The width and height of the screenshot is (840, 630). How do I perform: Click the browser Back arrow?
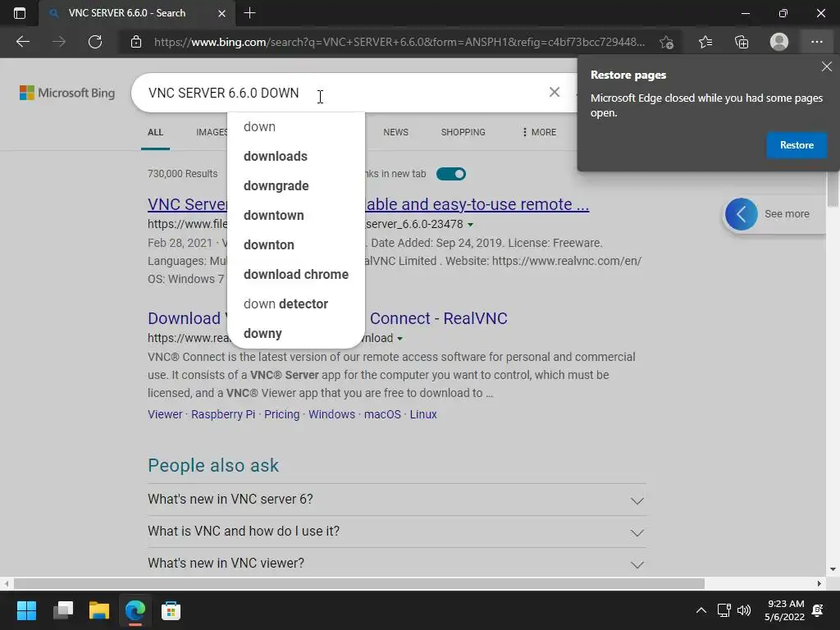pos(22,42)
